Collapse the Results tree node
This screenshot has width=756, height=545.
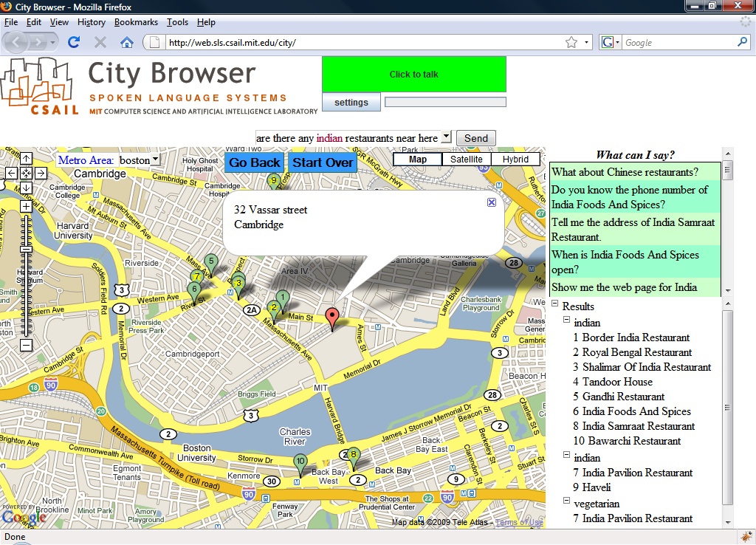click(x=554, y=305)
